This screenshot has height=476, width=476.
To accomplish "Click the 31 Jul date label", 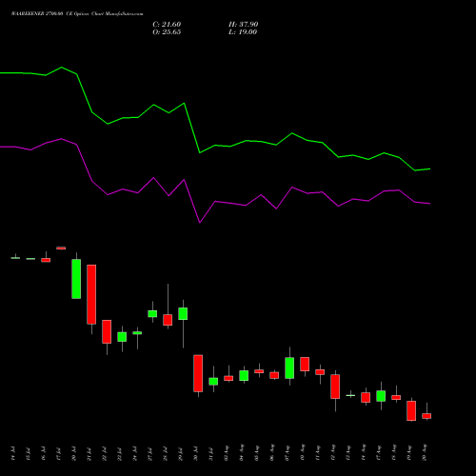I will [211, 453].
